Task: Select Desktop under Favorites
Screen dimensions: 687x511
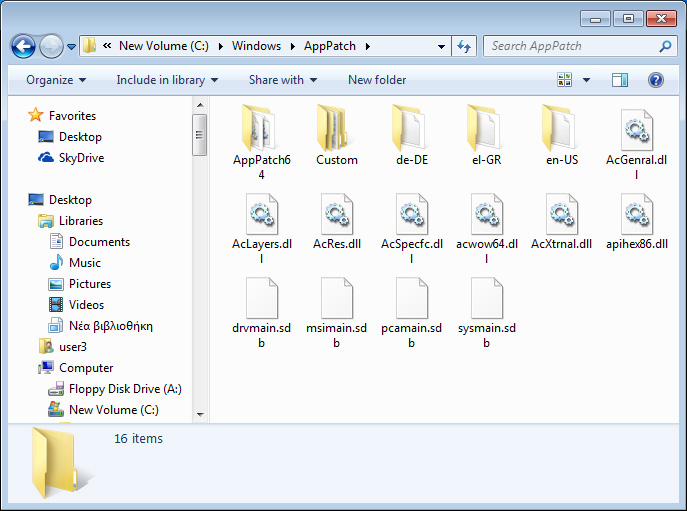Action: (x=70, y=137)
